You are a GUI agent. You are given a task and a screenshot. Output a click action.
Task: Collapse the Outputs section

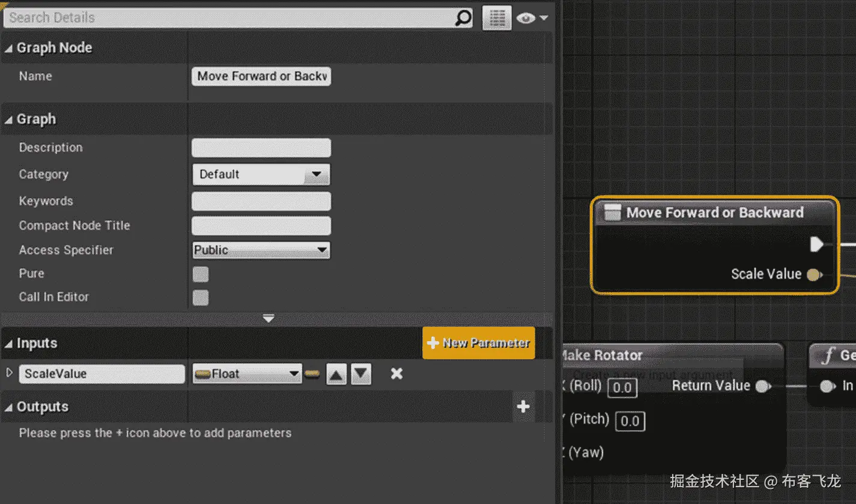(x=8, y=407)
